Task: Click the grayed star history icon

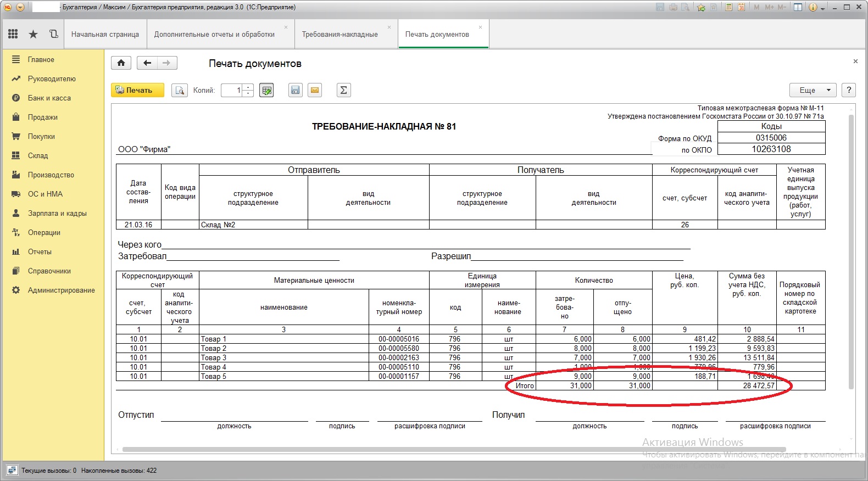Action: coord(714,7)
